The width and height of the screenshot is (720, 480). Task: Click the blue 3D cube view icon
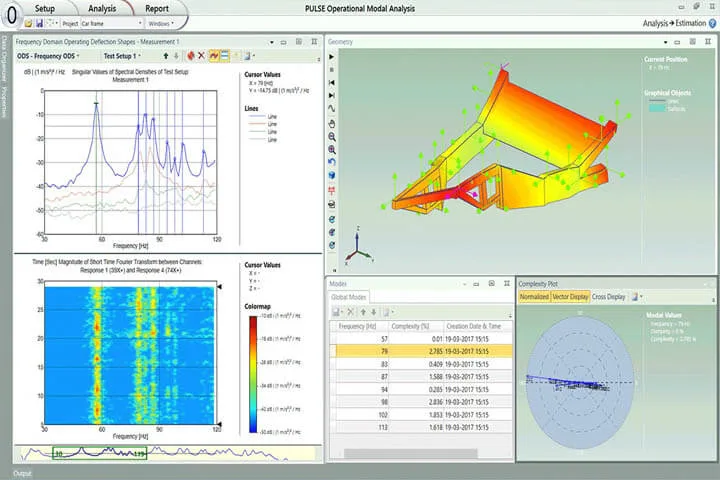[x=332, y=175]
